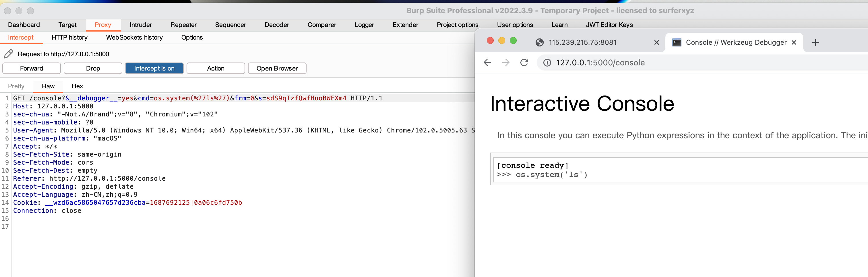Click the Request to http://127.0.0.1:5000 label
Viewport: 868px width, 277px height.
63,54
